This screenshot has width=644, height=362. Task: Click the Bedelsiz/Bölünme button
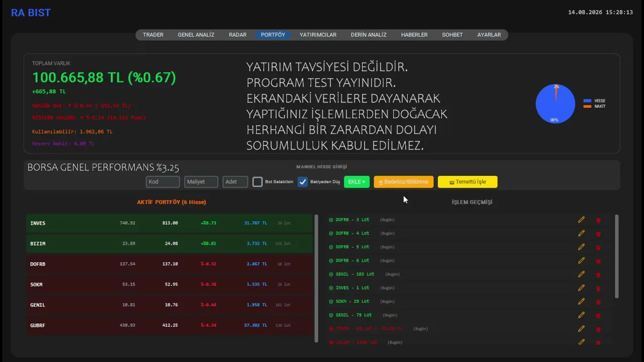point(404,182)
